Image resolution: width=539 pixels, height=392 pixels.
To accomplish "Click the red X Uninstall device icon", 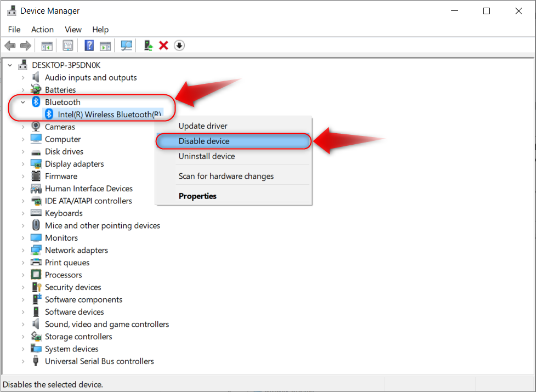I will coord(163,46).
